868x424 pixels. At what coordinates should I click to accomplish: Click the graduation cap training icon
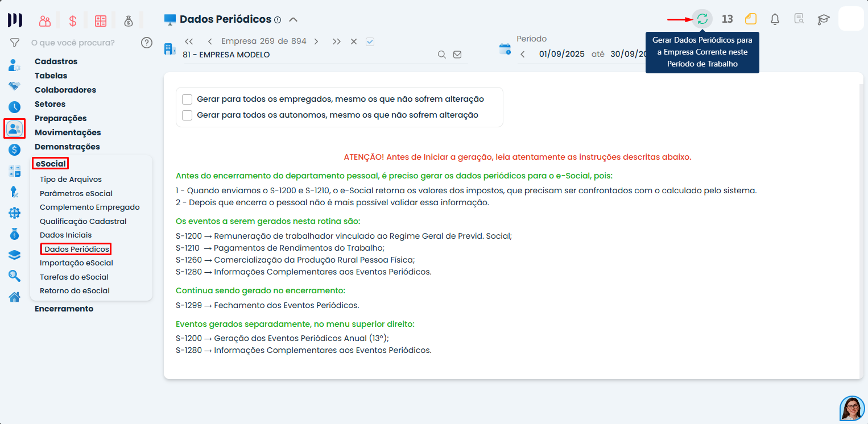822,19
